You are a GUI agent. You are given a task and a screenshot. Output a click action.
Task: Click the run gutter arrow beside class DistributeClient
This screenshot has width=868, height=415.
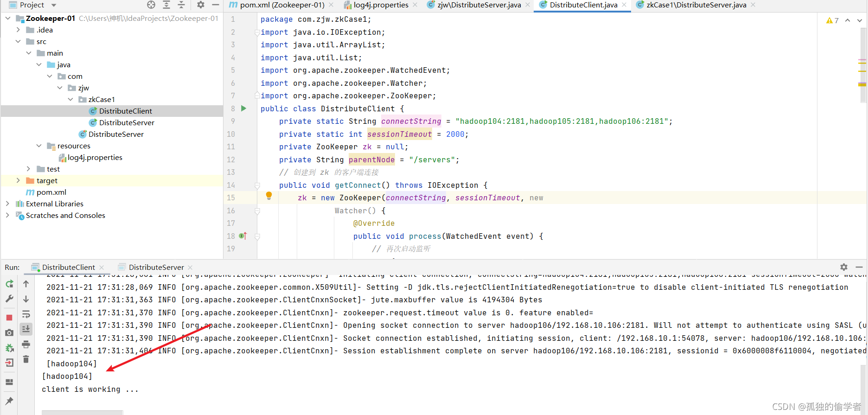pyautogui.click(x=244, y=109)
